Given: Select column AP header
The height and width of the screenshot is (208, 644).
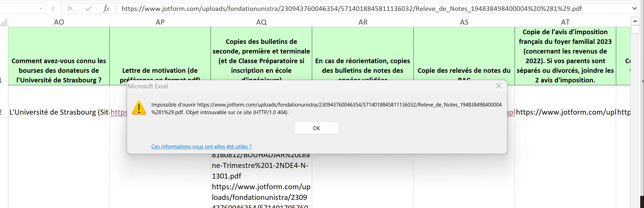Looking at the screenshot, I should click(x=160, y=22).
